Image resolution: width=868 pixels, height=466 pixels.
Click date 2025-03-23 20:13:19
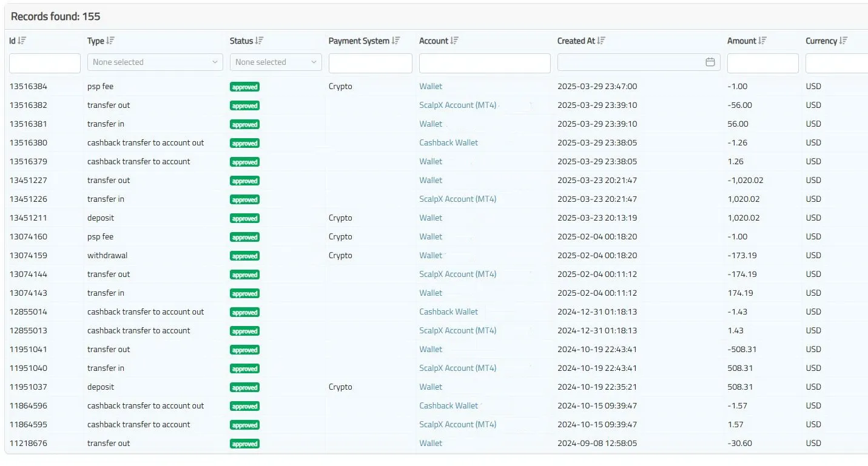[x=597, y=218]
